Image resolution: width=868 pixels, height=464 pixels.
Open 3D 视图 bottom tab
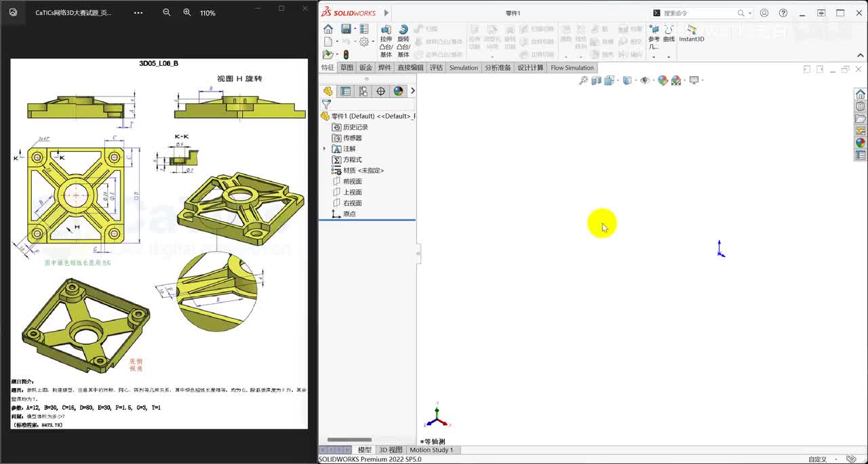(x=391, y=450)
